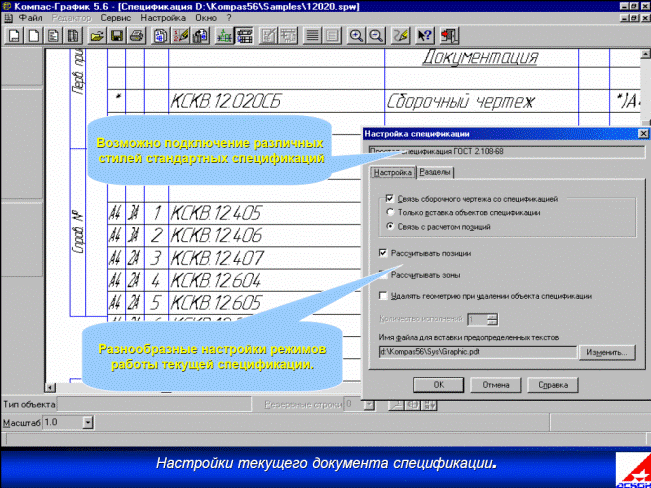The width and height of the screenshot is (651, 488).
Task: Enable Удалять геометрию при удалении объекта checkbox
Action: (x=383, y=296)
